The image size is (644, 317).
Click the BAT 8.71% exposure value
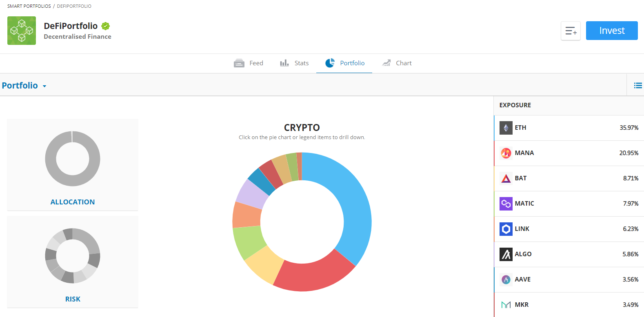tap(631, 178)
